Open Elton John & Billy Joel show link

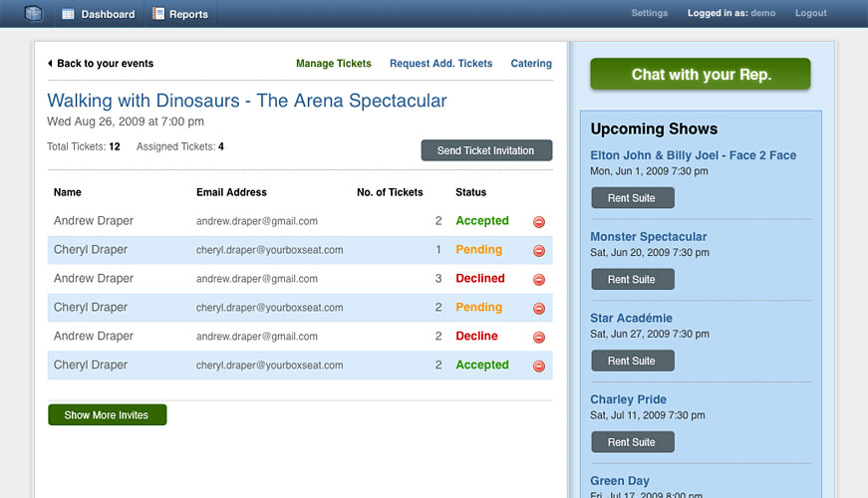tap(693, 155)
